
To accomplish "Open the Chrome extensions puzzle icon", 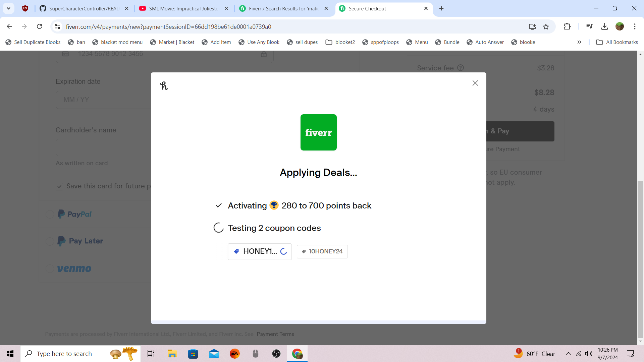I will click(x=567, y=26).
